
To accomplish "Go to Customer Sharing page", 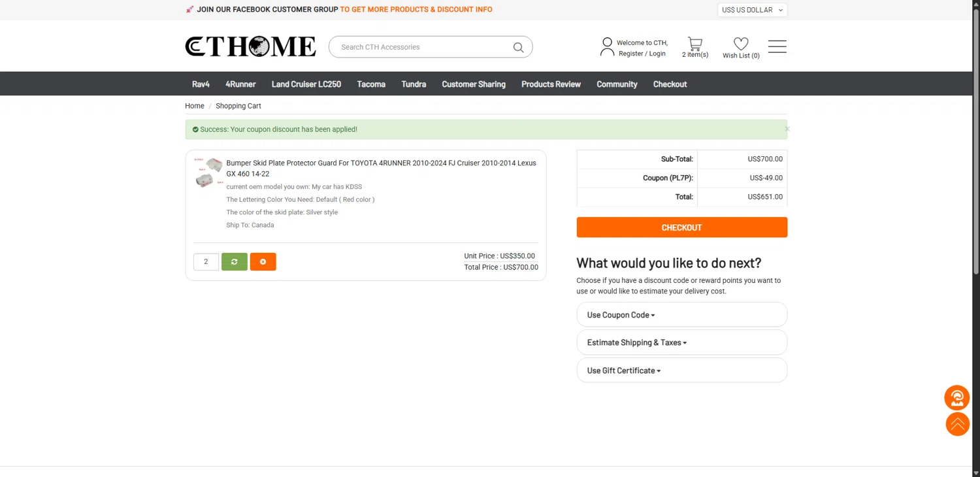I will [x=474, y=84].
